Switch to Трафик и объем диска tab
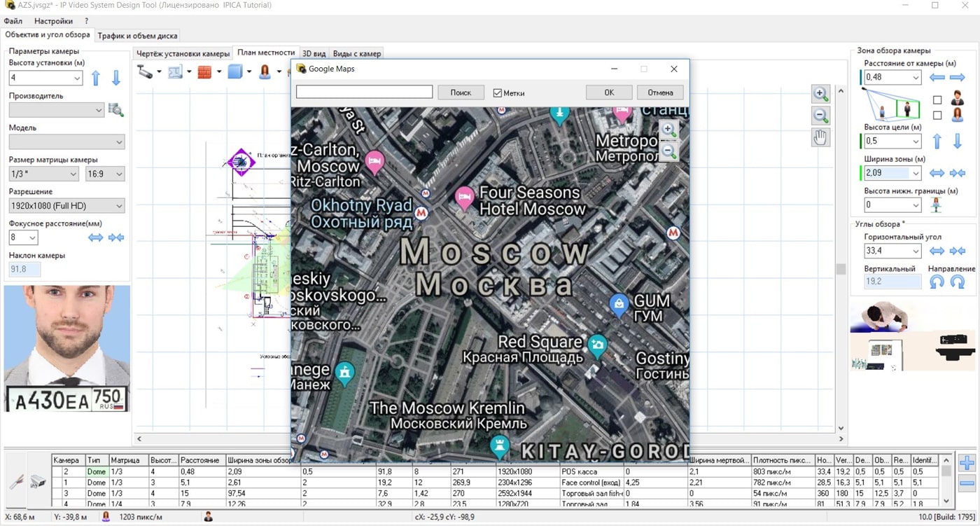The width and height of the screenshot is (980, 526). pos(137,36)
